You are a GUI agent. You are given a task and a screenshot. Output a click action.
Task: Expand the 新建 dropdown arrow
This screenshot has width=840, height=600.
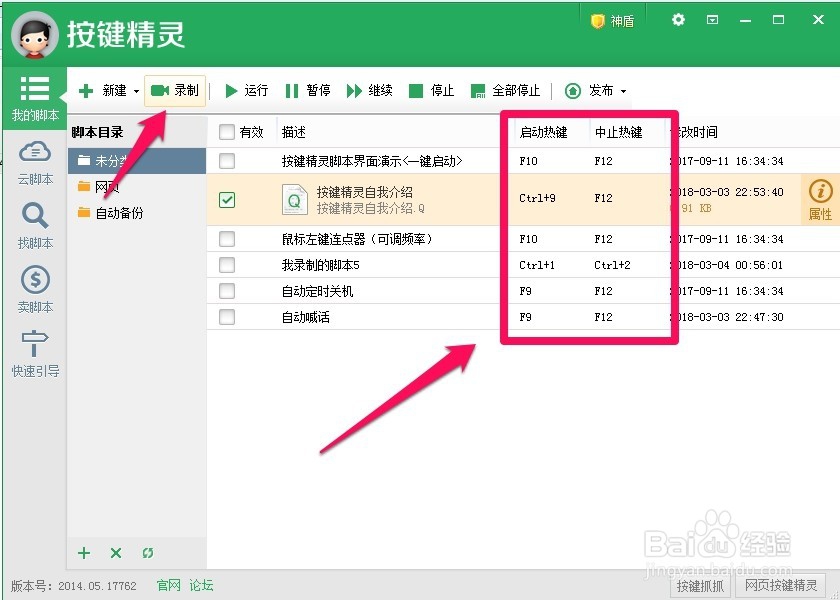[x=136, y=91]
